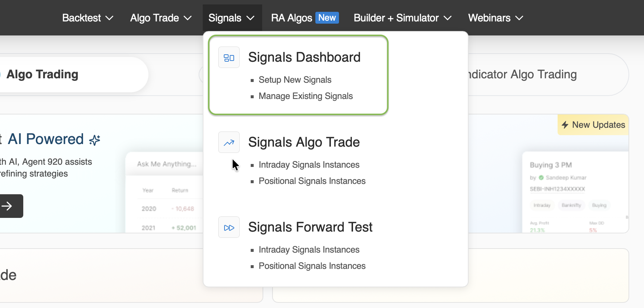The height and width of the screenshot is (308, 644).
Task: Click the sparkles icon next to AI Powered
Action: [94, 140]
